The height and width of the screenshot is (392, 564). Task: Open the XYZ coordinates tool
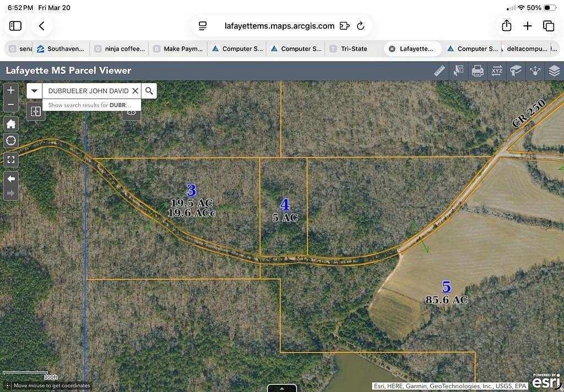coord(496,70)
